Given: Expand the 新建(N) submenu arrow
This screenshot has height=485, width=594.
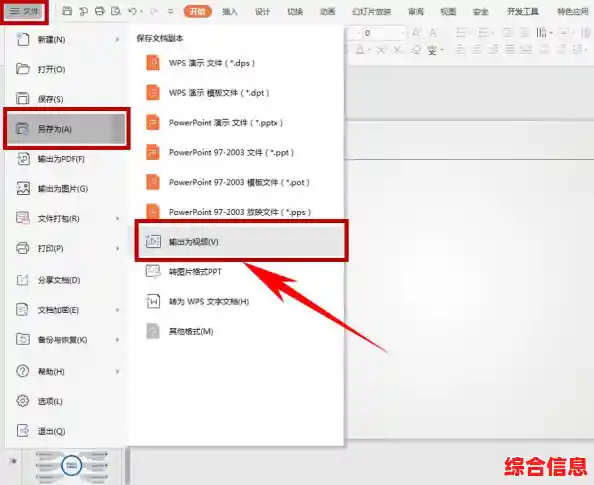Looking at the screenshot, I should 117,39.
